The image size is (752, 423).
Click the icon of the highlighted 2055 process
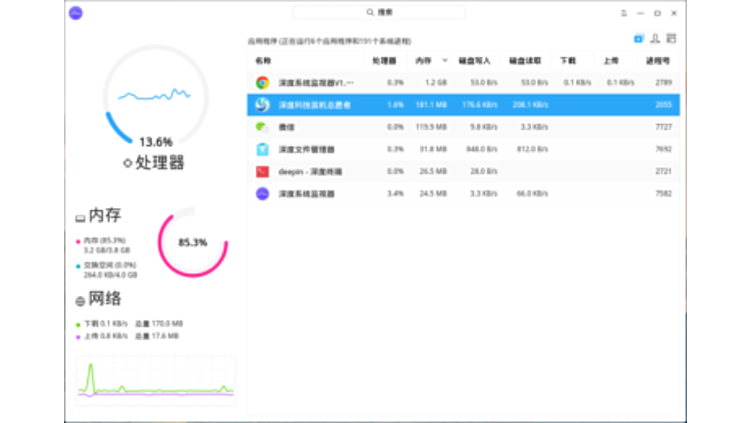point(262,104)
